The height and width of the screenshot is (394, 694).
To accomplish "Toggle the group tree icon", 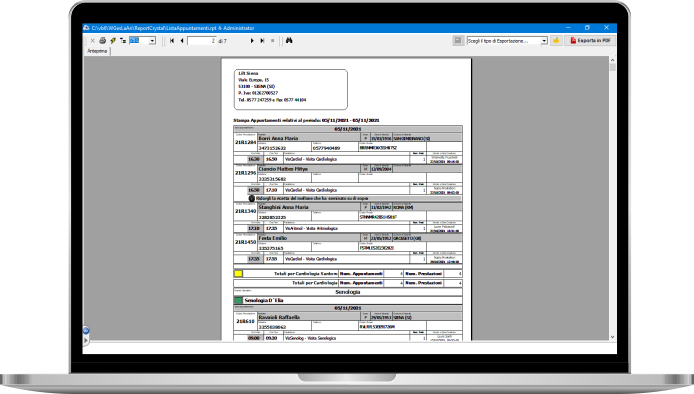I will point(123,40).
